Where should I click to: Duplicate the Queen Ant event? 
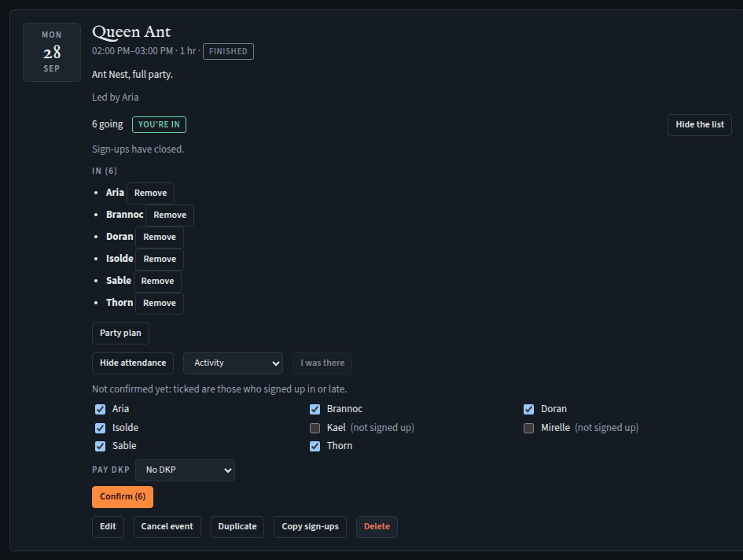tap(237, 527)
